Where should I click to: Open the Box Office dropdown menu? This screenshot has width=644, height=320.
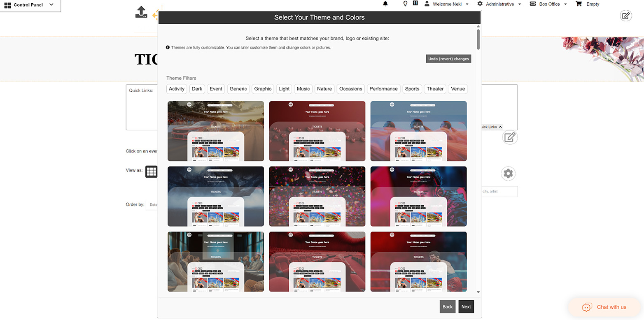548,4
